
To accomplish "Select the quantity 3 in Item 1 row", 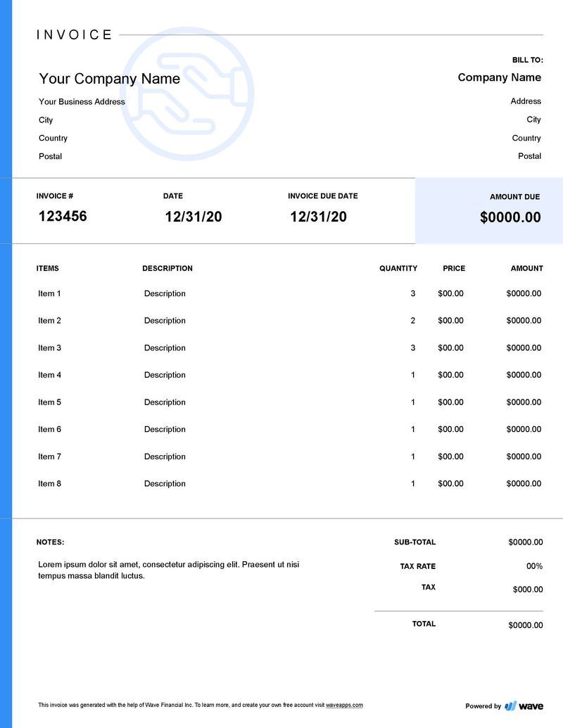I will coord(412,293).
